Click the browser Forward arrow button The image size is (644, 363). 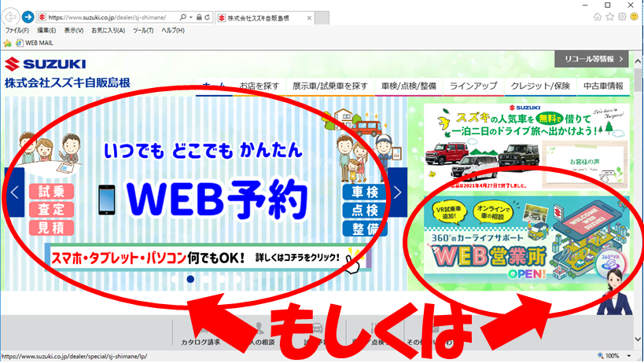28,16
